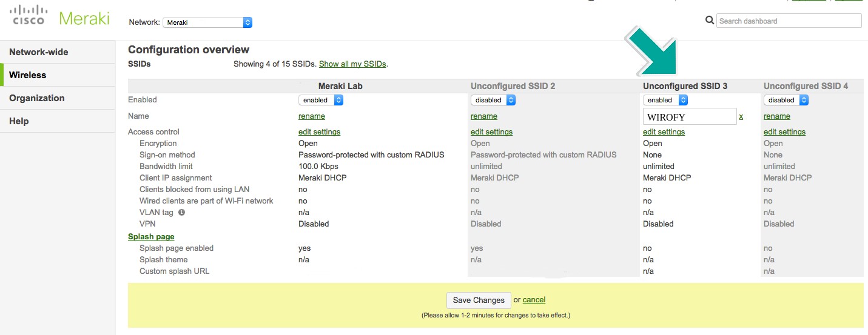This screenshot has height=335, width=868.
Task: Click the Search dashboard field
Action: [789, 21]
